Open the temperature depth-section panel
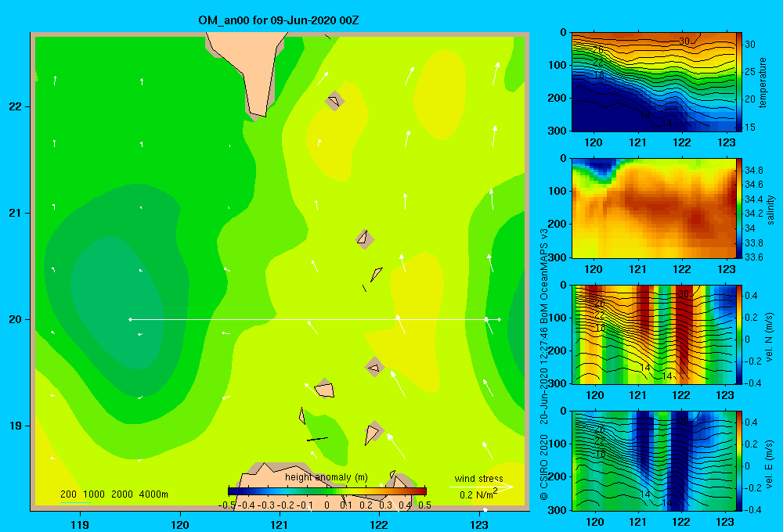 pyautogui.click(x=654, y=82)
